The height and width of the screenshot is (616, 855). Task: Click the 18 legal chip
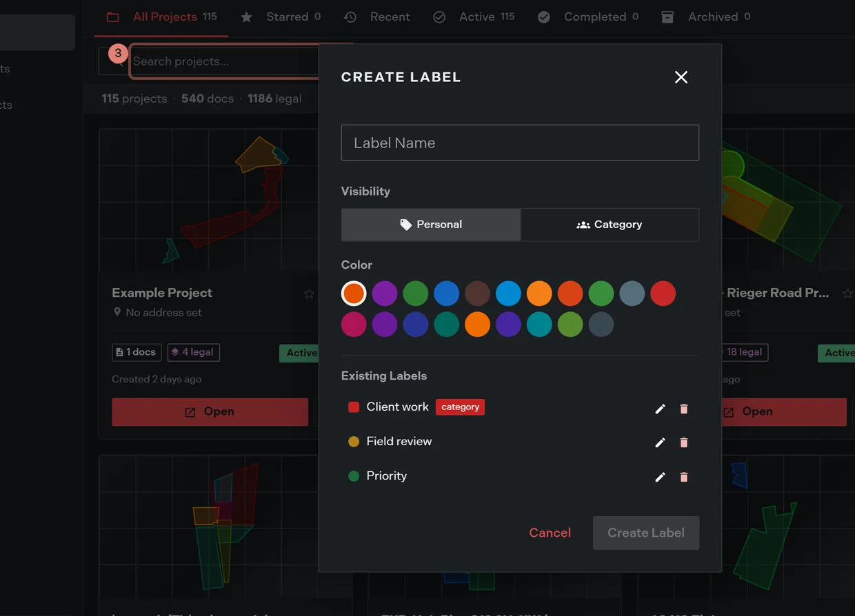click(743, 352)
